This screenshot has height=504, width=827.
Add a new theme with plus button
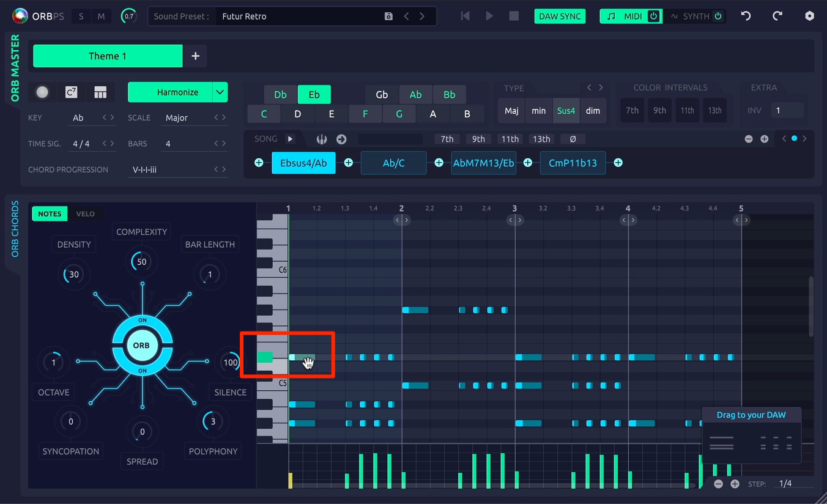pos(195,56)
